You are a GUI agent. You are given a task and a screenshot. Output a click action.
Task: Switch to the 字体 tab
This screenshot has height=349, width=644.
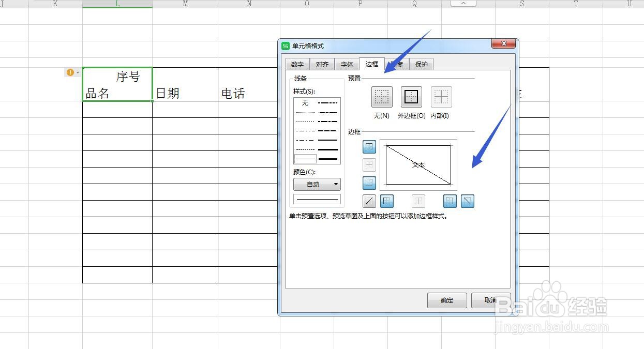[x=347, y=64]
